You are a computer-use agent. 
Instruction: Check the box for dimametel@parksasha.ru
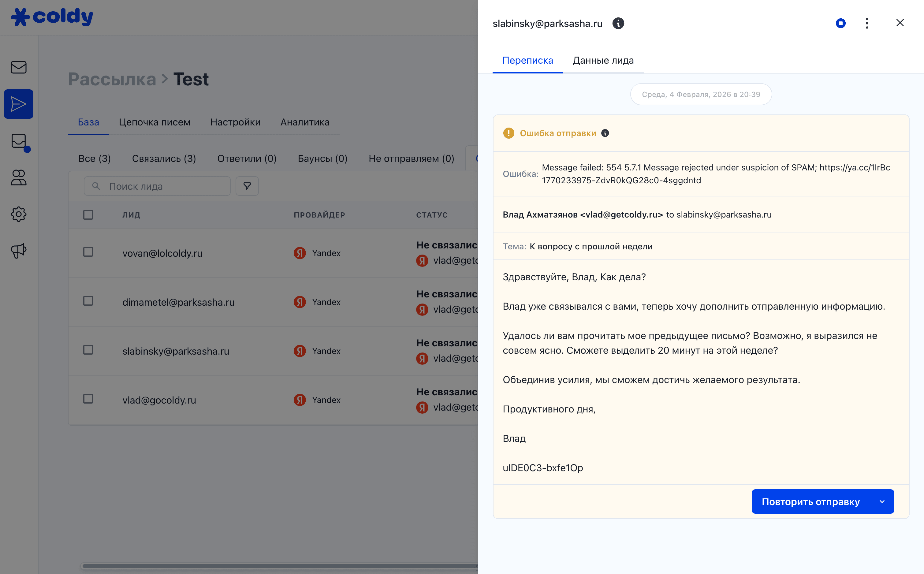pos(88,301)
